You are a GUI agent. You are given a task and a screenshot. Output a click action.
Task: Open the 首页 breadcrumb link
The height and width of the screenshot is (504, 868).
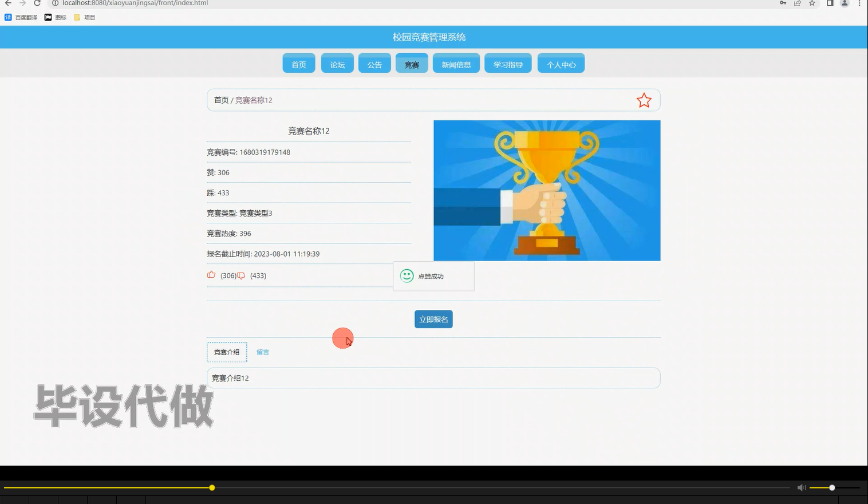tap(221, 100)
